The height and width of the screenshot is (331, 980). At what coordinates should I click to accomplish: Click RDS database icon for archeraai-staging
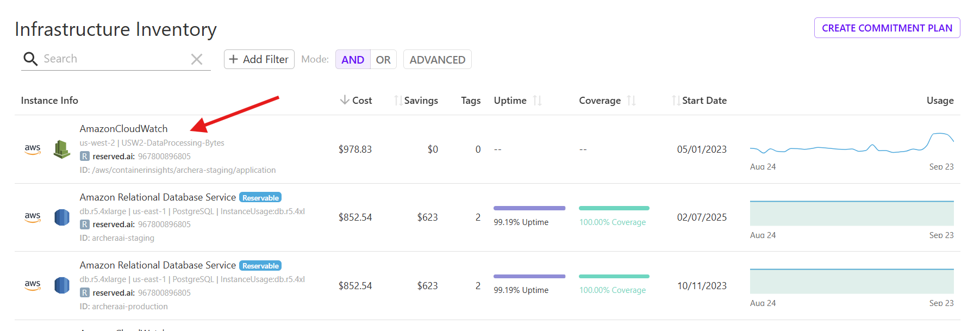(62, 217)
